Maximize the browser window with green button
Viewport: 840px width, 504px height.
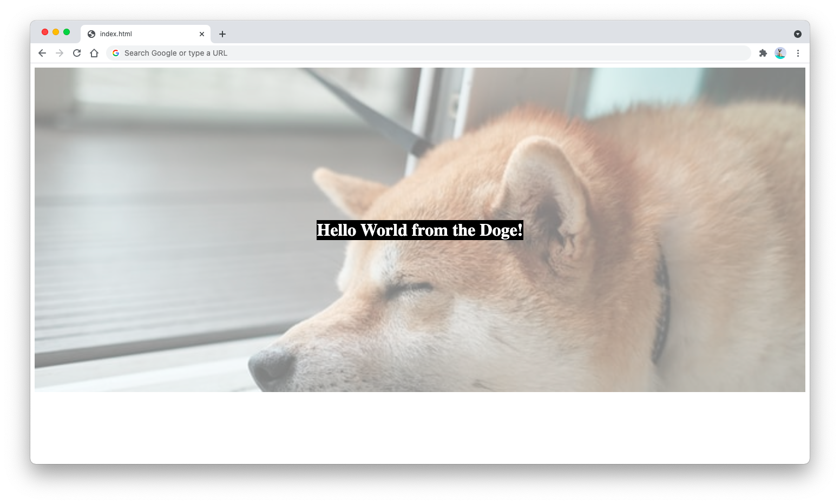click(x=67, y=32)
